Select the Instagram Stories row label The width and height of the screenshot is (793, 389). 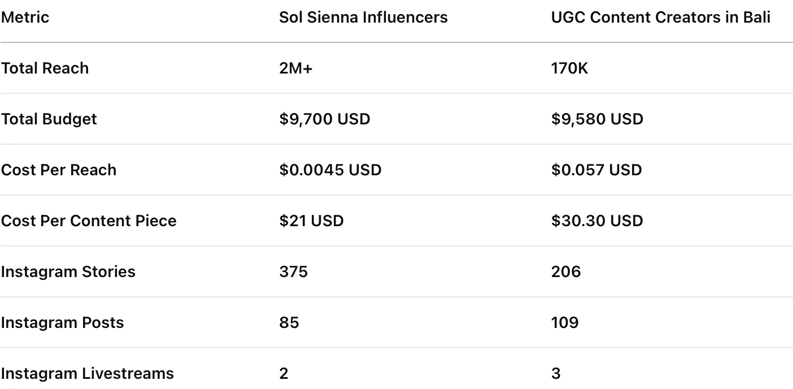tap(68, 272)
